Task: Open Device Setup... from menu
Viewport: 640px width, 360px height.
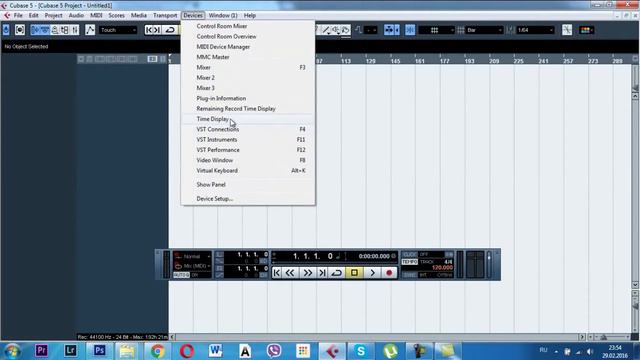Action: click(x=248, y=199)
